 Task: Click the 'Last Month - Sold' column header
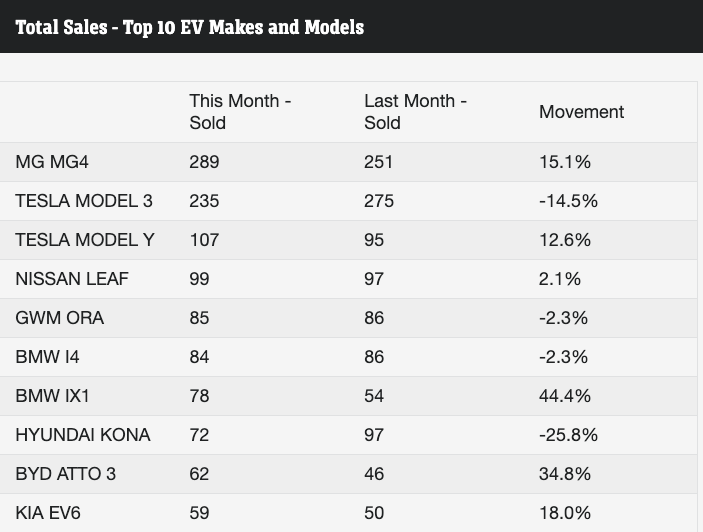pos(415,112)
